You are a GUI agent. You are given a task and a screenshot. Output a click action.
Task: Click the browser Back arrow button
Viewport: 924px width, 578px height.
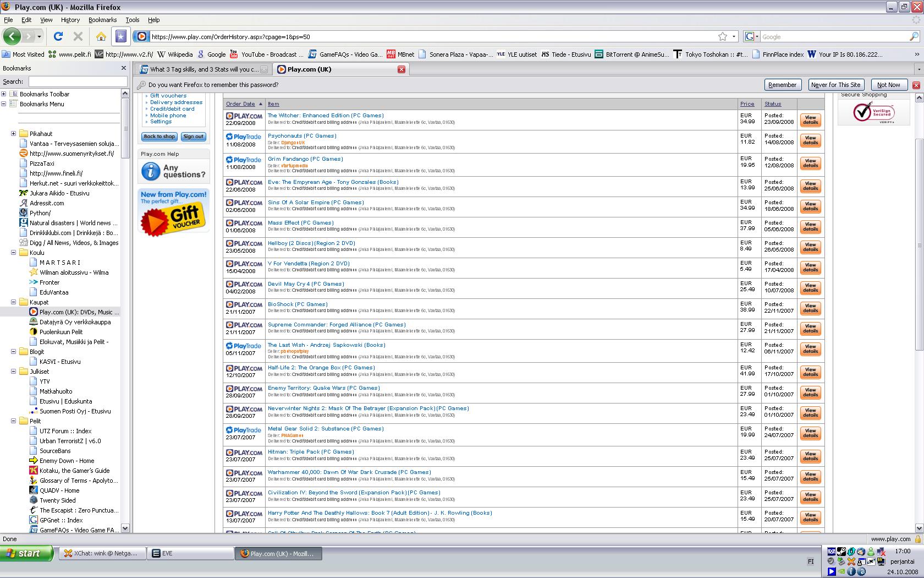(12, 37)
